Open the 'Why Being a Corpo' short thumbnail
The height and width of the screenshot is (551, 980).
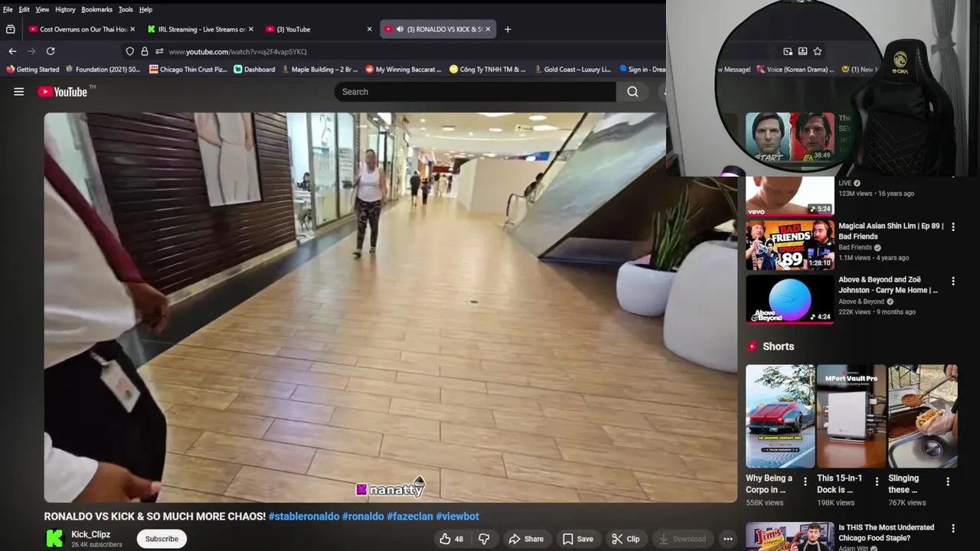click(x=780, y=416)
